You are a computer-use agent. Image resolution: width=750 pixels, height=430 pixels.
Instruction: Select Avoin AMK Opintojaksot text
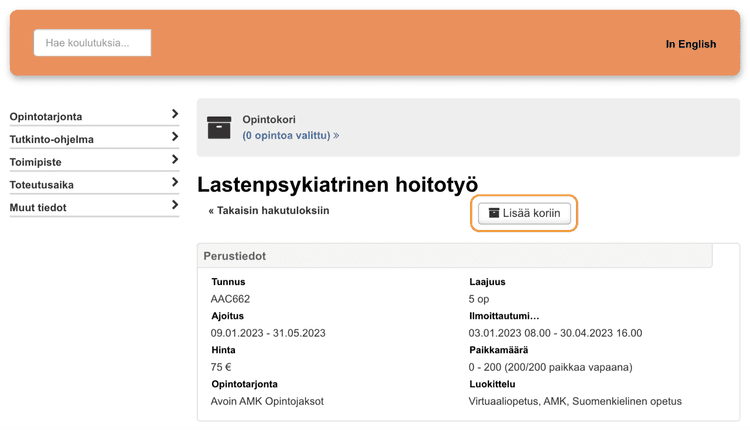(x=267, y=401)
